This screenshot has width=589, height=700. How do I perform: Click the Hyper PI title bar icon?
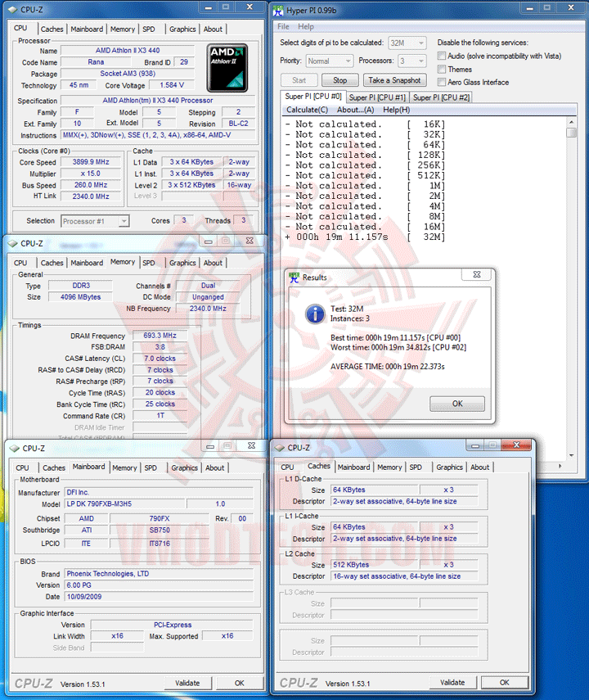278,10
